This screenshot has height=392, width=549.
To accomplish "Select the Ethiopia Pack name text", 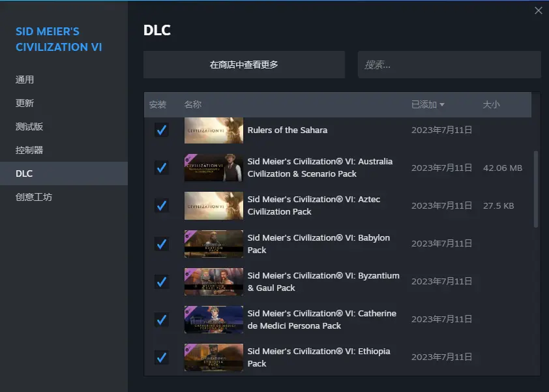I will (x=319, y=357).
